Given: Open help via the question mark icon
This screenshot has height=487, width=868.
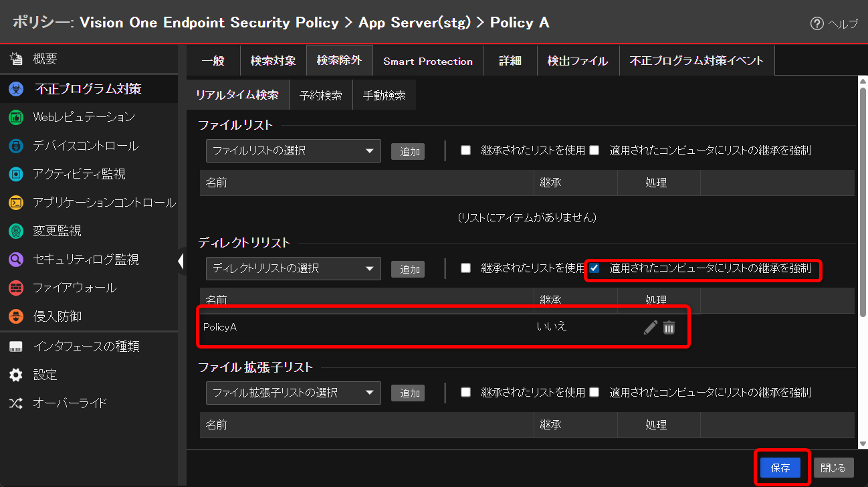Looking at the screenshot, I should (817, 23).
